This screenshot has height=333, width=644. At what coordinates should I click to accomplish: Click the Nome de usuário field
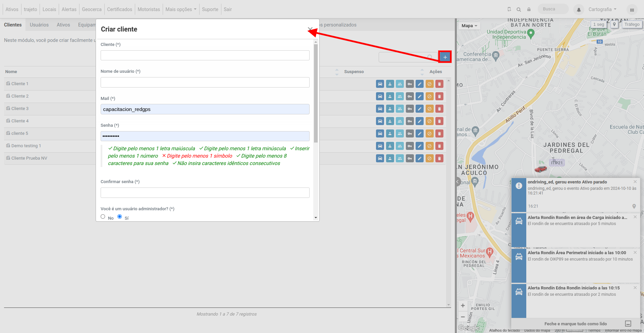(205, 82)
